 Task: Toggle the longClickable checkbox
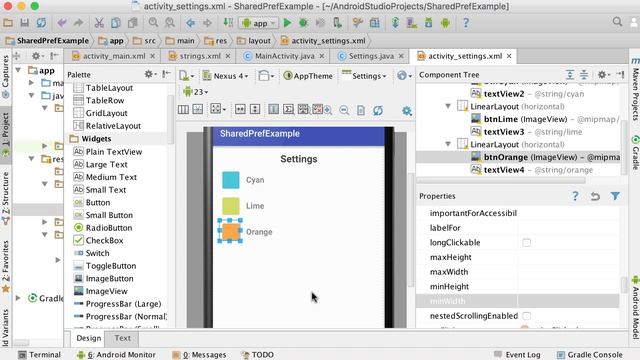(x=527, y=243)
